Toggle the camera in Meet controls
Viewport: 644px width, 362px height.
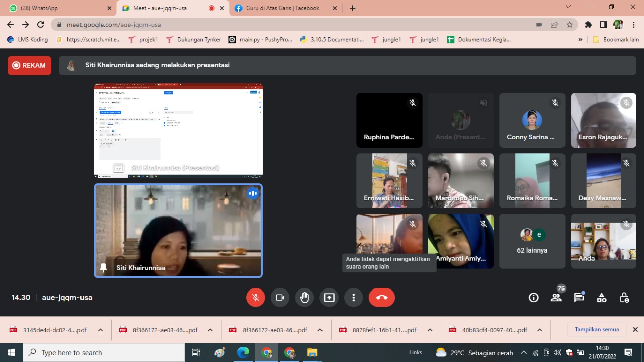click(280, 298)
